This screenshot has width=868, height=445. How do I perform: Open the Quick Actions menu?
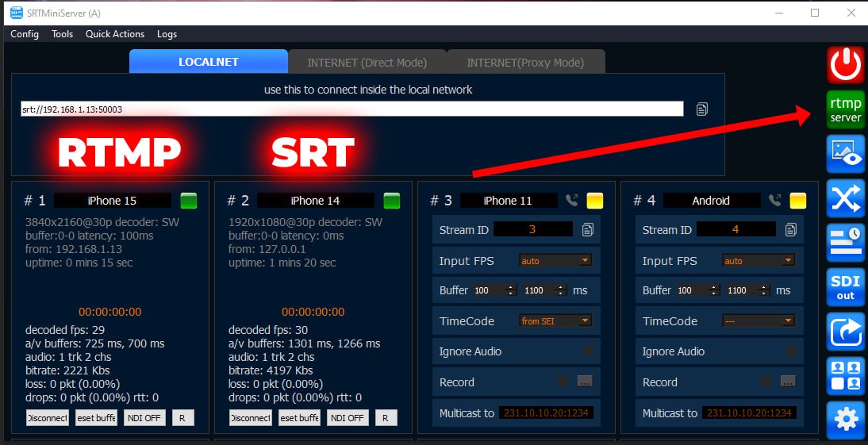(114, 34)
